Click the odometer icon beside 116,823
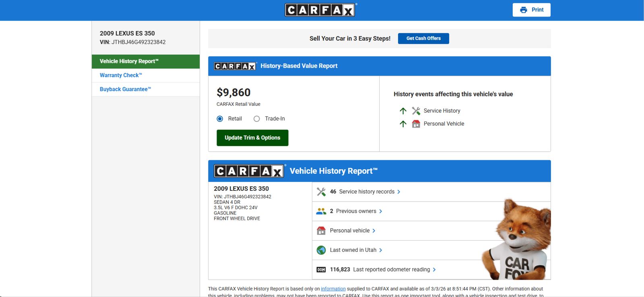Screen dimensions: 644x297 pyautogui.click(x=321, y=270)
